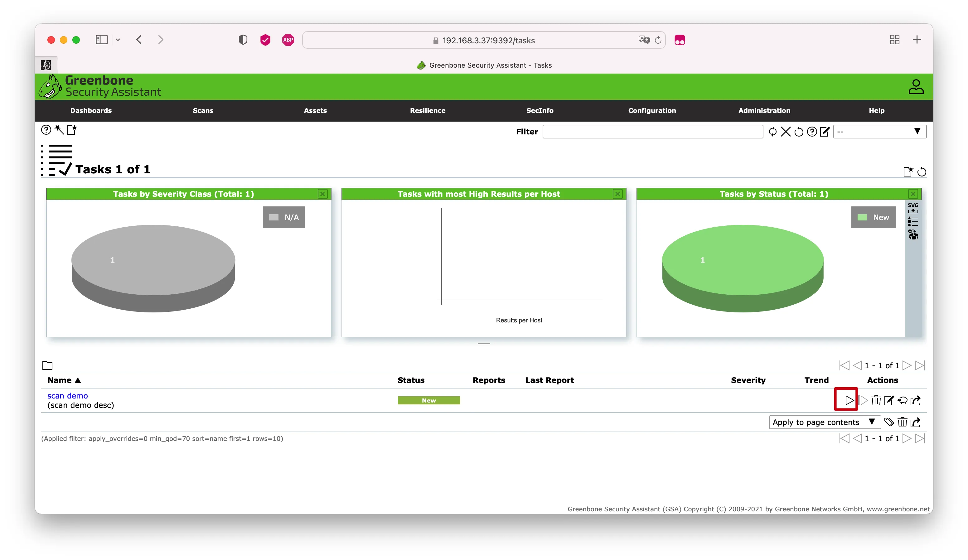Screen dimensions: 968x560
Task: Open the Configuration menu
Action: (652, 111)
